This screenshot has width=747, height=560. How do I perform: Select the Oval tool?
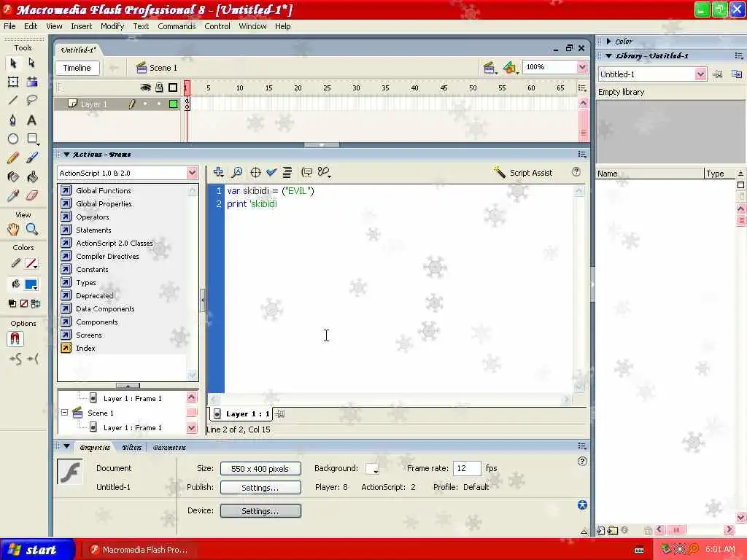(13, 139)
